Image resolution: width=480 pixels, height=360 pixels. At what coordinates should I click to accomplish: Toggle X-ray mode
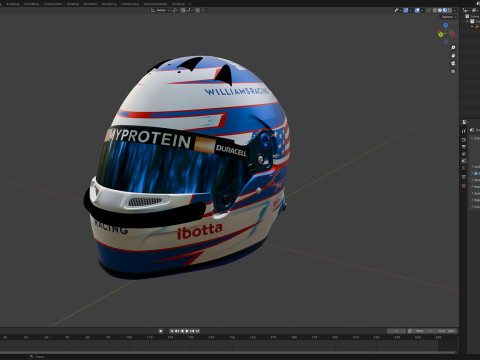pos(428,10)
